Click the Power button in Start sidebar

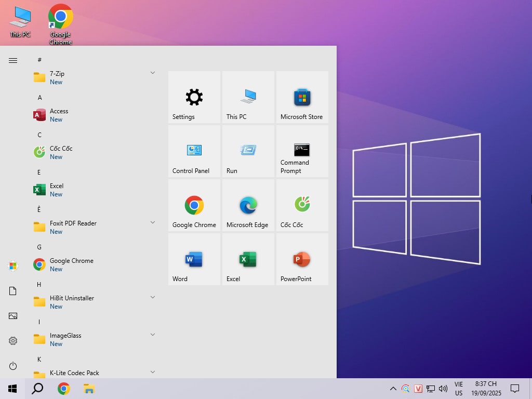click(13, 366)
